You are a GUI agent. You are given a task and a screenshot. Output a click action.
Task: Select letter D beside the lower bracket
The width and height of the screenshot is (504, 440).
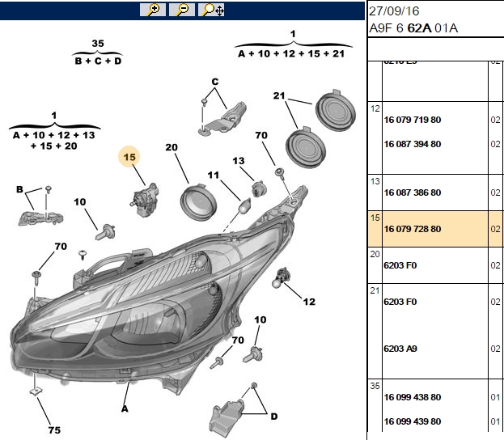point(274,417)
